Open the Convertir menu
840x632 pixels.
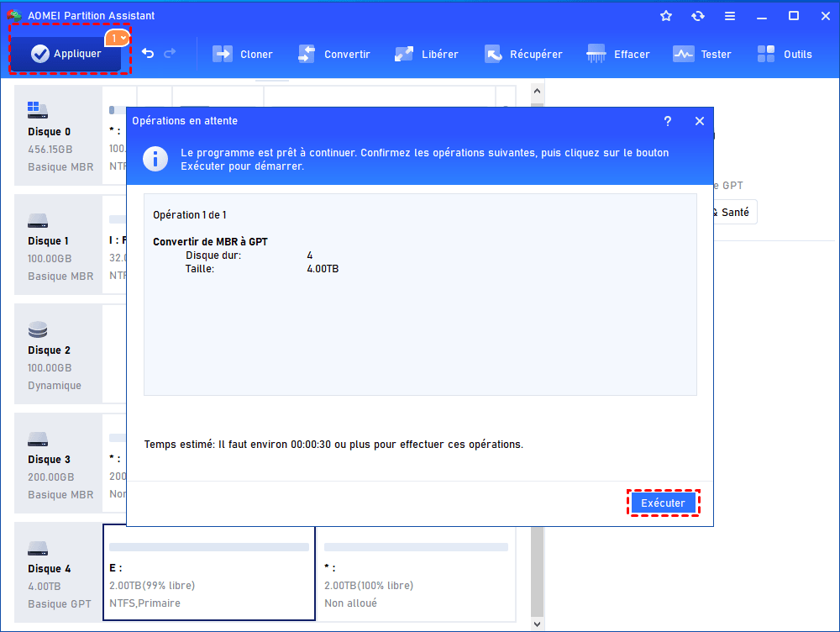point(334,54)
